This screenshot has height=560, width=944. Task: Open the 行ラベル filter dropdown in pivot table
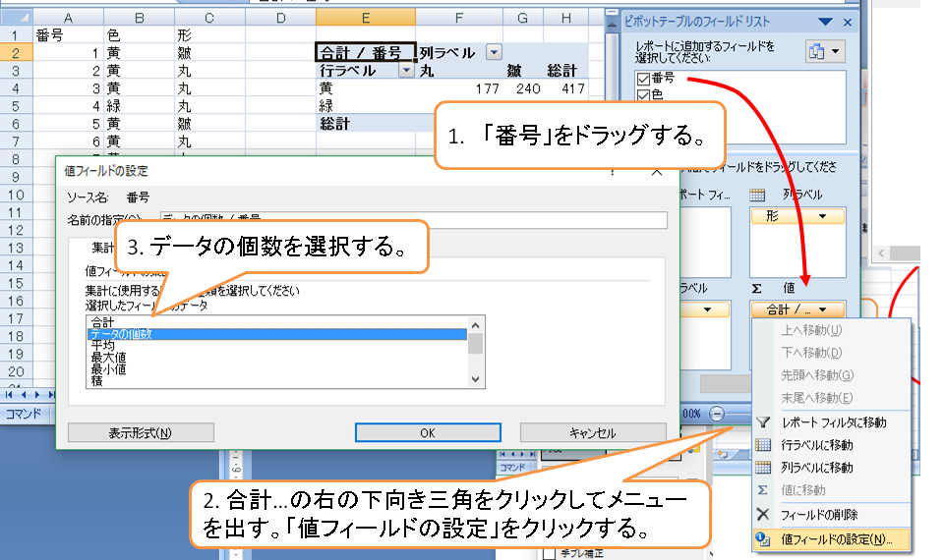point(404,71)
